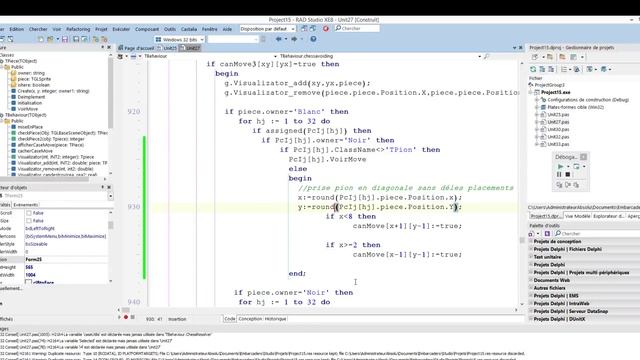The width and height of the screenshot is (640, 360).
Task: Click the Forward navigation arrow icon
Action: click(294, 39)
